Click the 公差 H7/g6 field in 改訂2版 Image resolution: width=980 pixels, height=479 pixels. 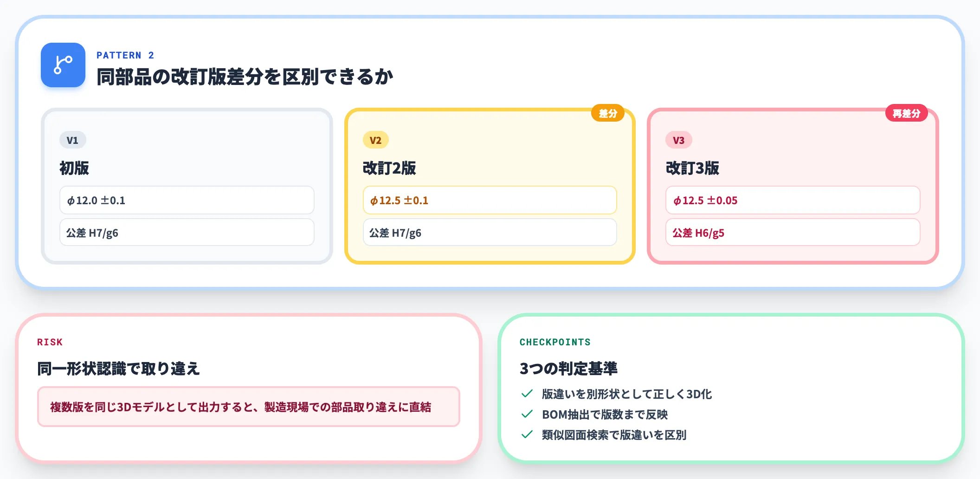(490, 233)
